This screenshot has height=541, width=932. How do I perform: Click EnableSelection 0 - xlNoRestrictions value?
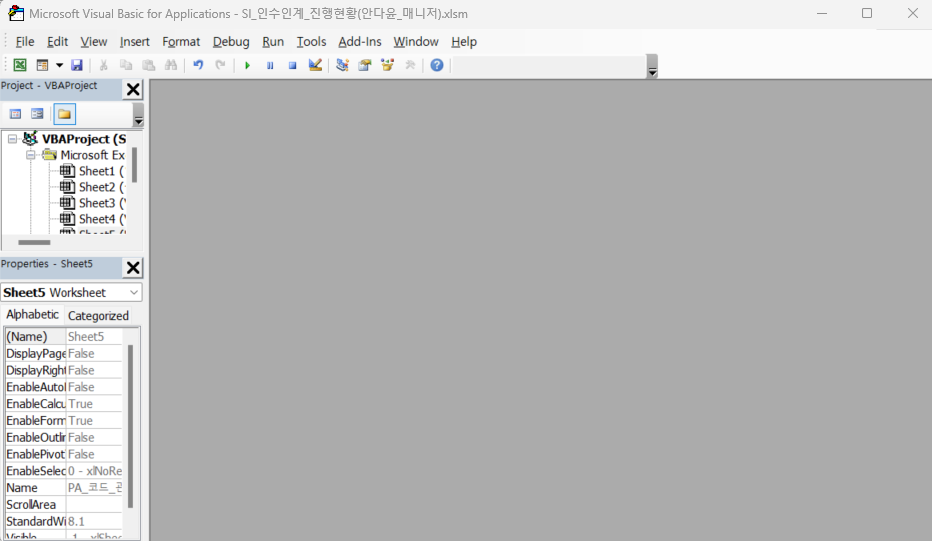click(94, 471)
